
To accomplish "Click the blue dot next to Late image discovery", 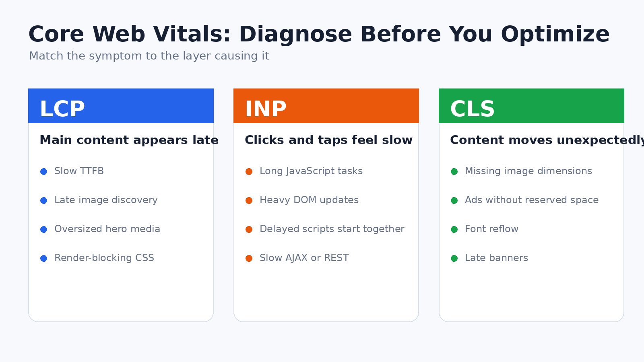I will point(44,201).
